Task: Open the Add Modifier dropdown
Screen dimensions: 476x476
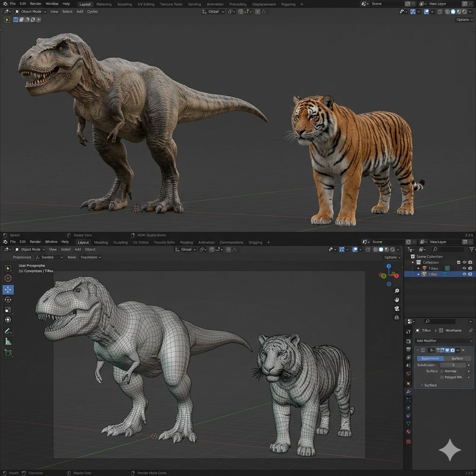Action: (x=444, y=341)
